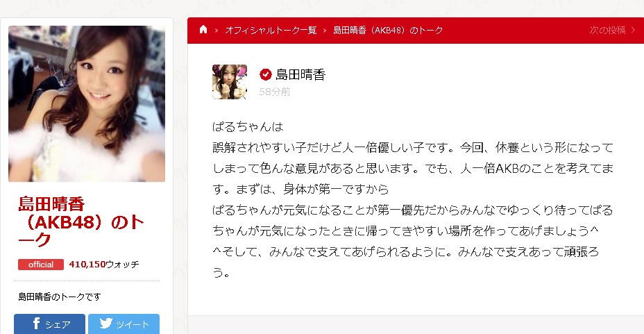Open オフィシャルトーク一覧 breadcrumb link
This screenshot has width=644, height=334.
point(271,31)
